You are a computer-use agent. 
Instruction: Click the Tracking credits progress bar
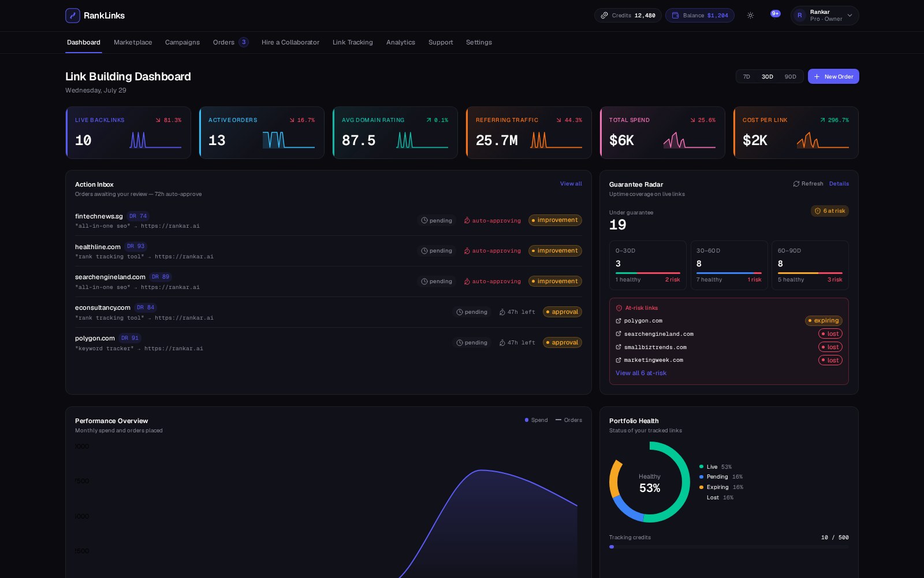729,547
